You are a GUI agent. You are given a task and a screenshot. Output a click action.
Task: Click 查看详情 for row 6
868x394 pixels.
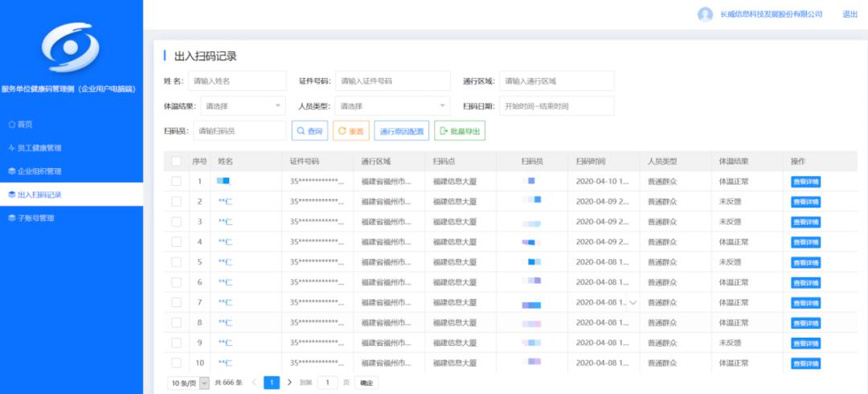point(805,282)
